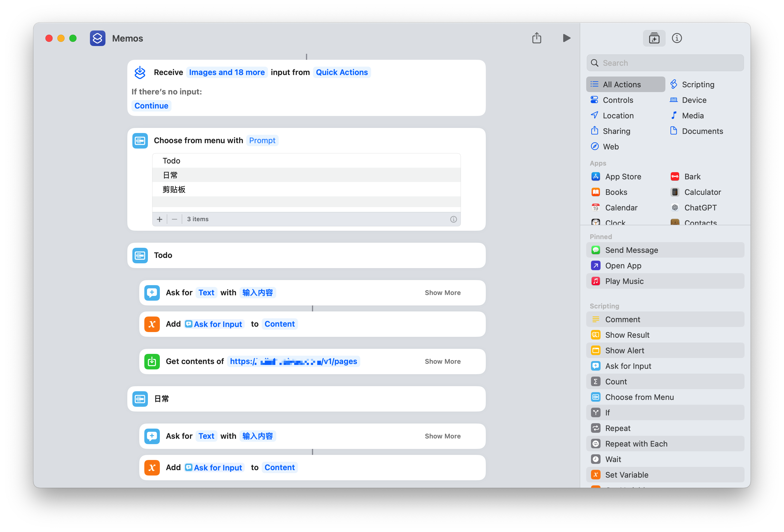Click Receive action icon
Image resolution: width=784 pixels, height=532 pixels.
pos(140,72)
